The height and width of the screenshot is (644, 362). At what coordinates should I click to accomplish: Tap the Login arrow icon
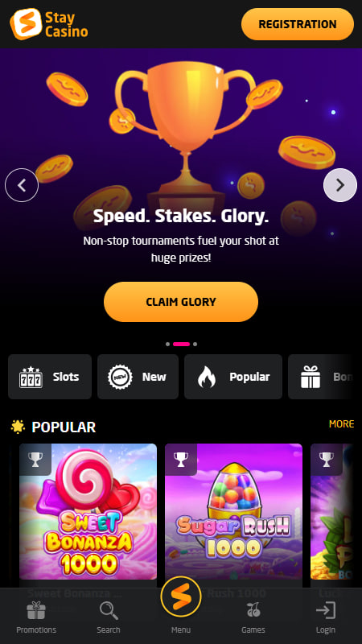click(326, 611)
